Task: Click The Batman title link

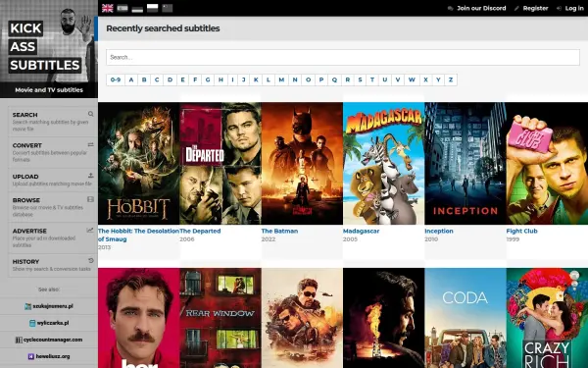Action: (279, 231)
